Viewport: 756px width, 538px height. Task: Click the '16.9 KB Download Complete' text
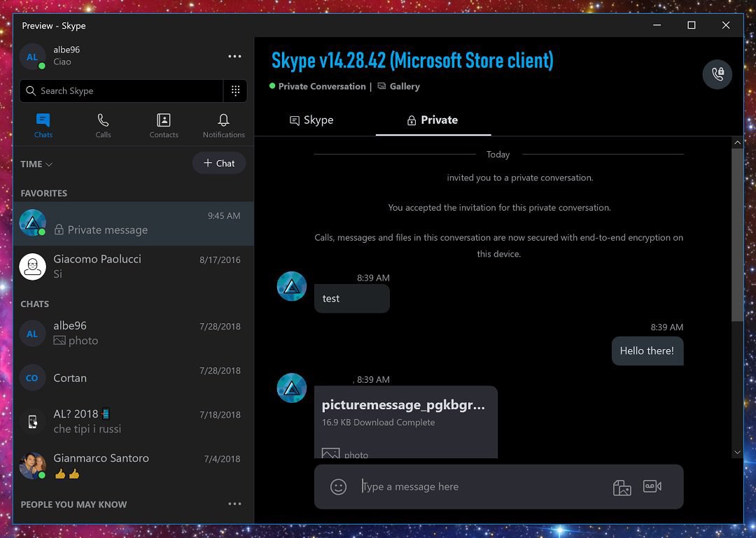coord(378,423)
